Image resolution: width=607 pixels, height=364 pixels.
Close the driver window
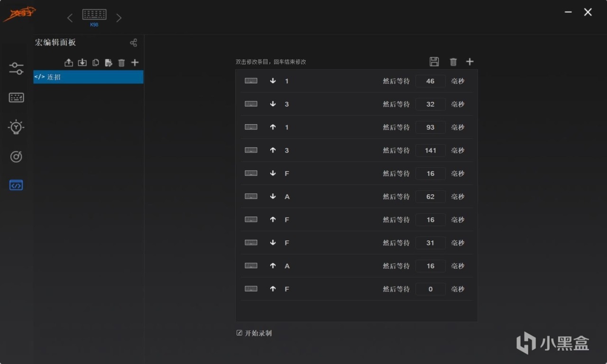(588, 12)
